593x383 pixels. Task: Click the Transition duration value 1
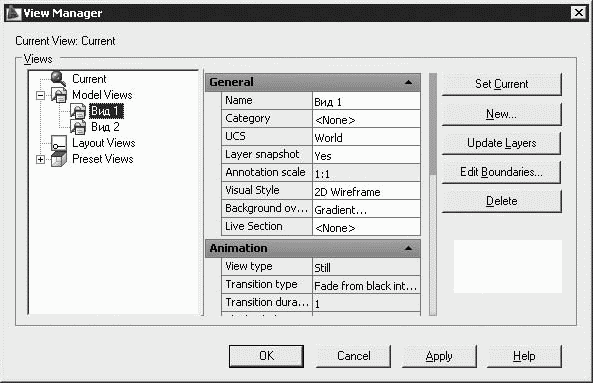click(366, 303)
